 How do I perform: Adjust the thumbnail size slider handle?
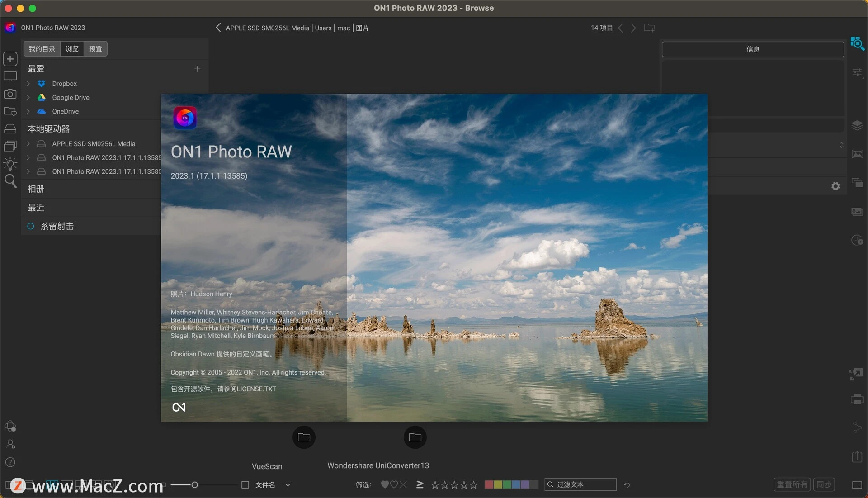(x=195, y=485)
